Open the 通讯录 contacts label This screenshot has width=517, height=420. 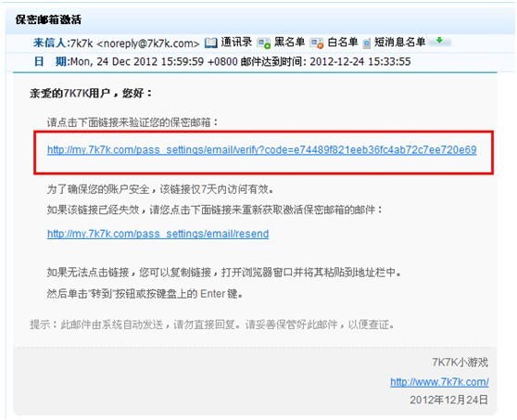[236, 42]
